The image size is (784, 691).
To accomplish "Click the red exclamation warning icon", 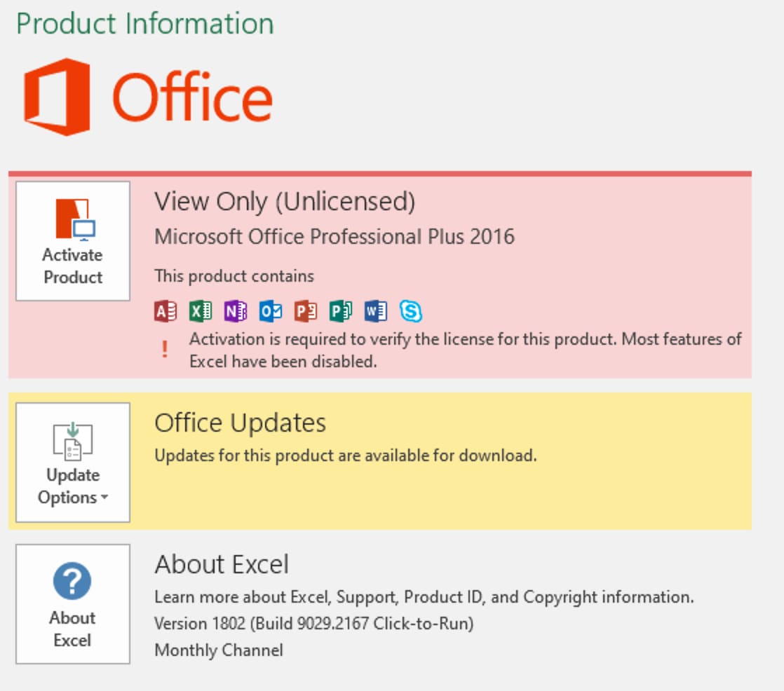I will coord(165,350).
